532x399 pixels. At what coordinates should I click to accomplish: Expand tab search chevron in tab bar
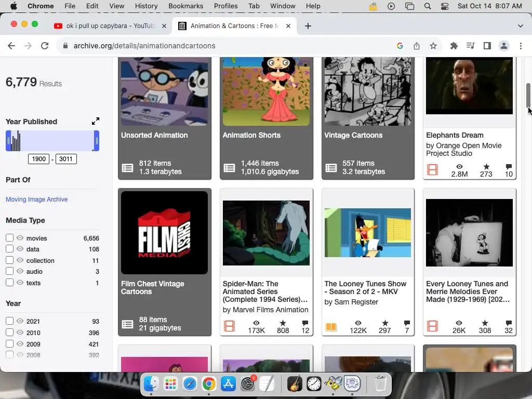(521, 26)
